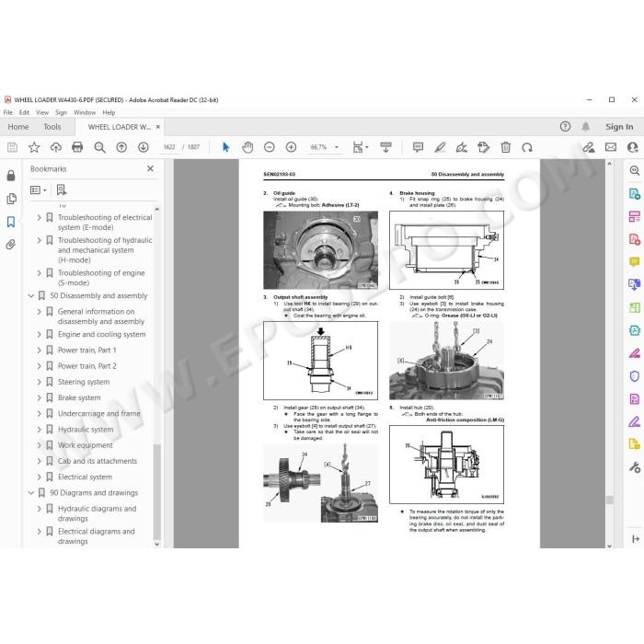Click the Delete page trash icon
The width and height of the screenshot is (644, 644).
[x=506, y=147]
